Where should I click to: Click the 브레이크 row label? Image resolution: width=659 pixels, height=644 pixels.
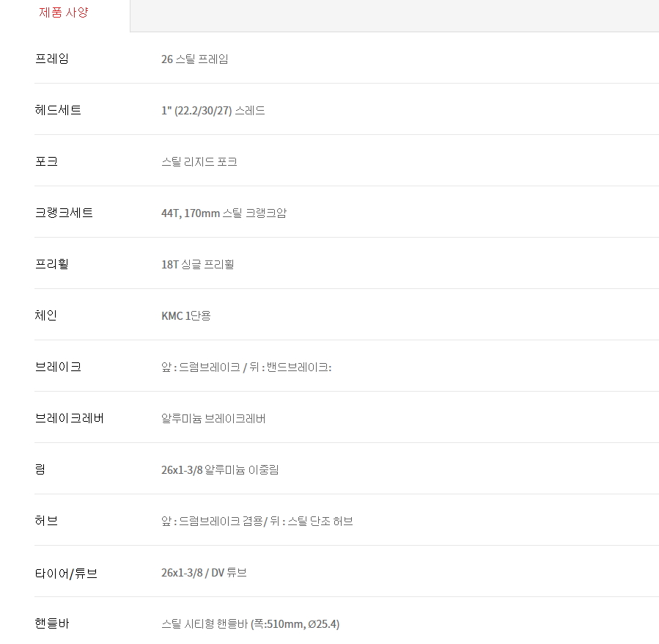pos(58,367)
